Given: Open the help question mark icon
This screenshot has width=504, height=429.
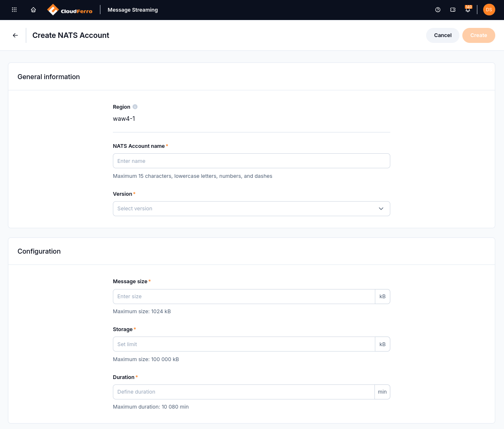Looking at the screenshot, I should pyautogui.click(x=438, y=10).
